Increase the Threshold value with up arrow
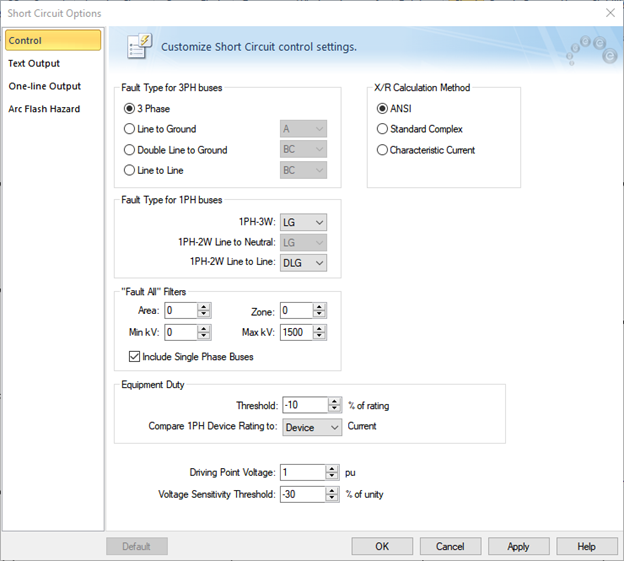 pyautogui.click(x=335, y=401)
